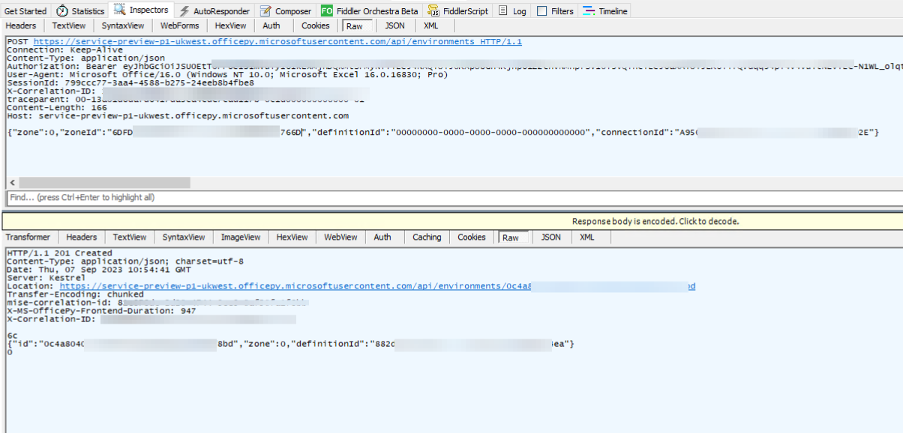The image size is (904, 434).
Task: Open the Get Started tab
Action: pos(26,11)
